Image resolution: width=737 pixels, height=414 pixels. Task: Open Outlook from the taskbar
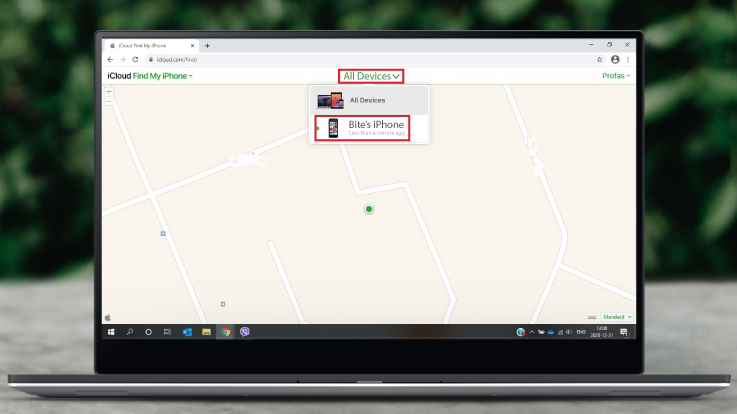(187, 331)
